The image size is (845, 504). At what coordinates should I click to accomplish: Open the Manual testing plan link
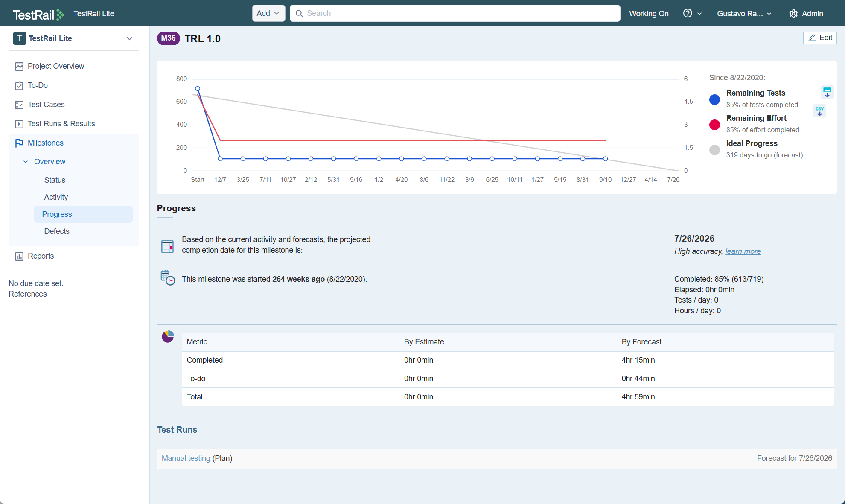point(186,458)
